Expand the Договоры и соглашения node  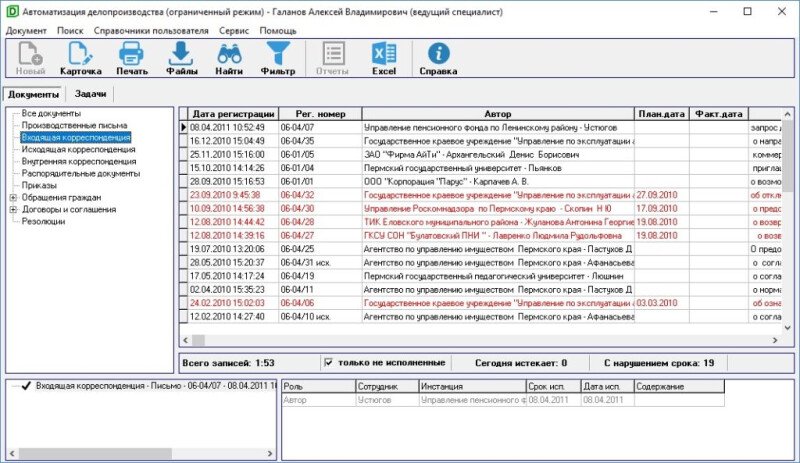(13, 209)
